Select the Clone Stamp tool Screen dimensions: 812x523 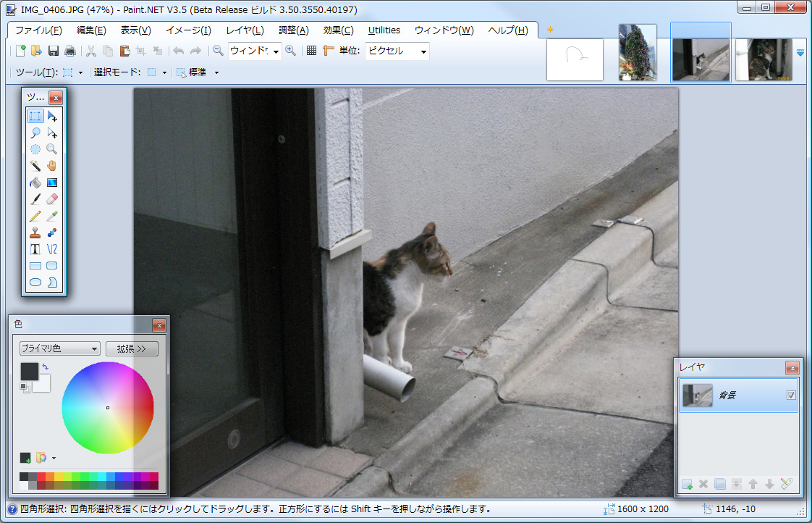(35, 232)
